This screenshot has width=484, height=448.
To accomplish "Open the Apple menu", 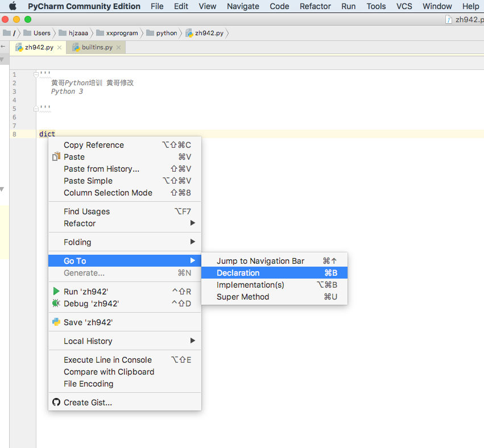I will point(13,6).
